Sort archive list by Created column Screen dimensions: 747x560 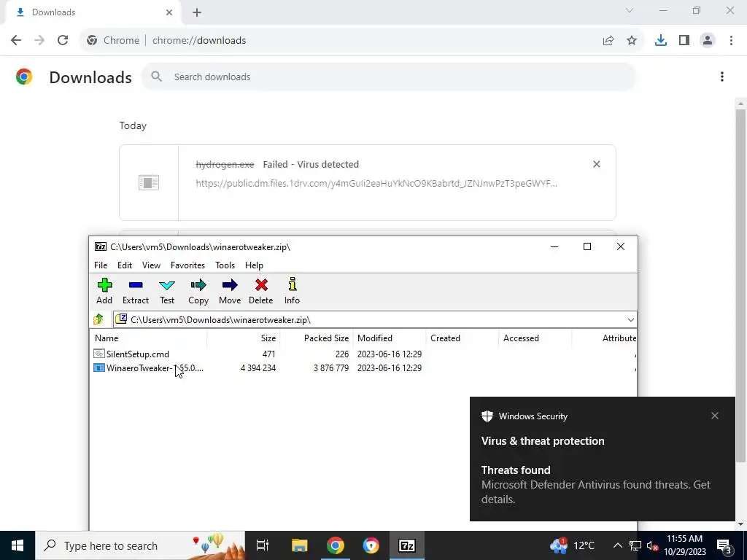coord(462,338)
